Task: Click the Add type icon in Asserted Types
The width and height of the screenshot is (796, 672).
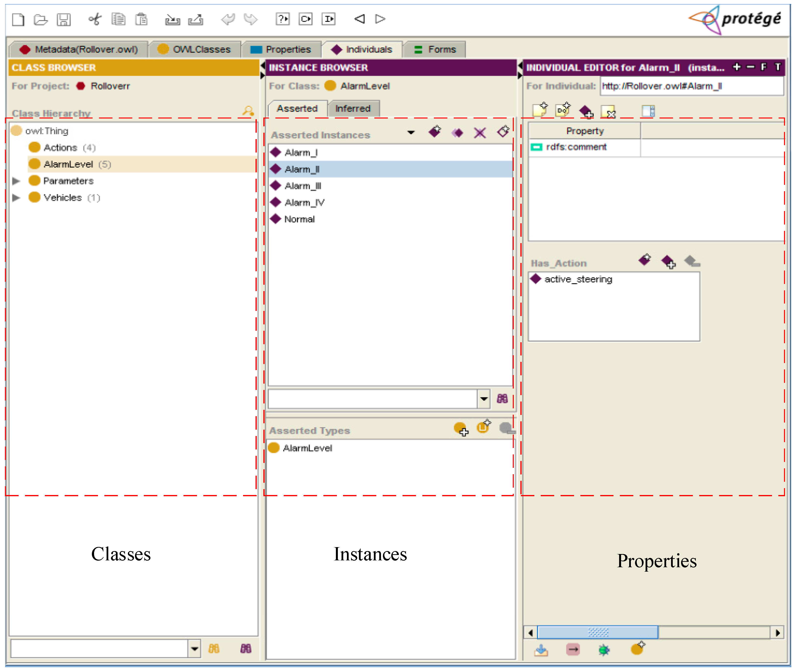Action: click(x=461, y=429)
